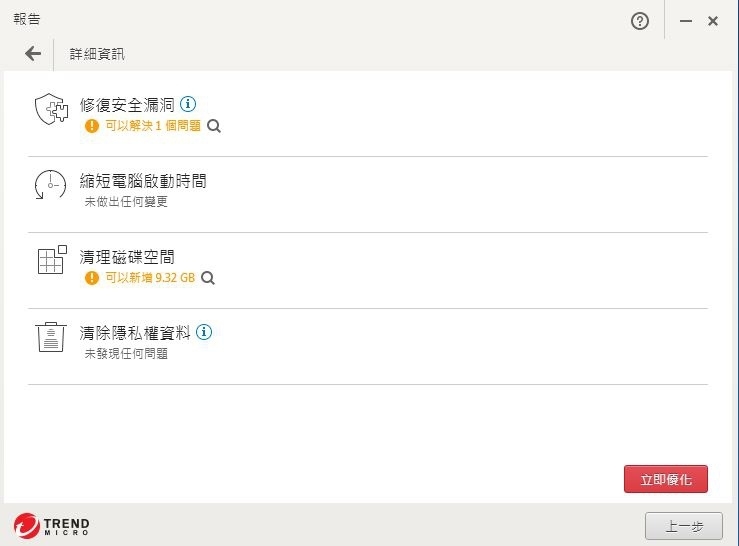
Task: Click the orange warning icon under 修復安全漏洞
Action: click(x=92, y=126)
